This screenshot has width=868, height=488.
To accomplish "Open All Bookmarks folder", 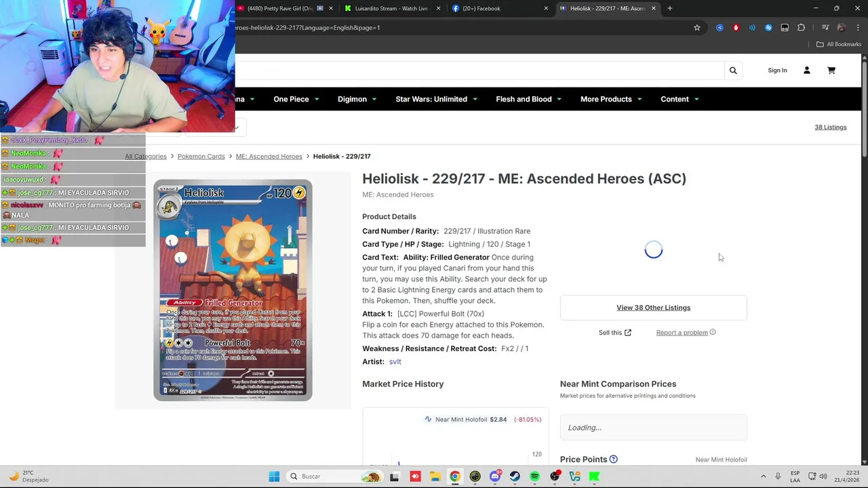I will tap(839, 44).
